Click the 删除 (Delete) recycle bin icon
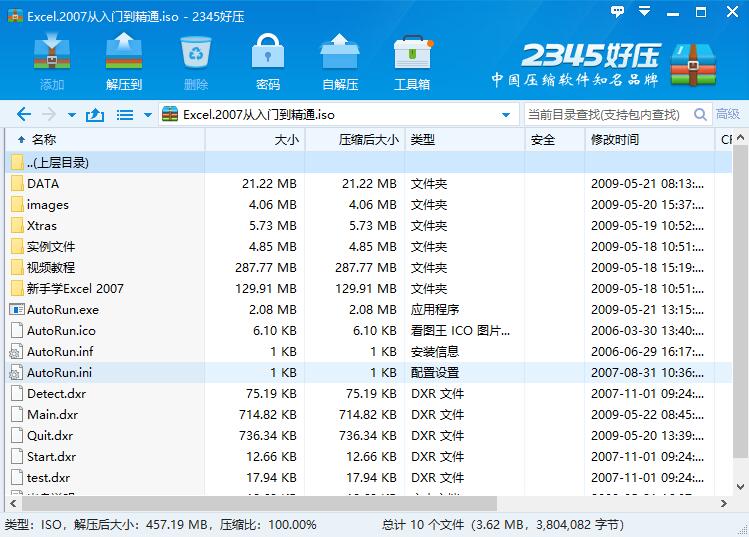 pyautogui.click(x=196, y=52)
